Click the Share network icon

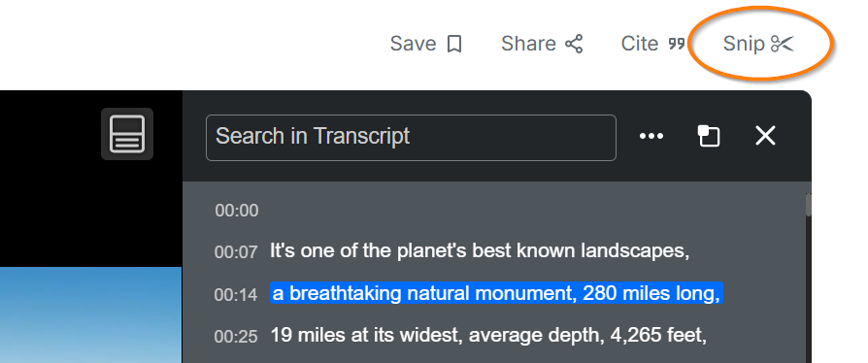(574, 44)
